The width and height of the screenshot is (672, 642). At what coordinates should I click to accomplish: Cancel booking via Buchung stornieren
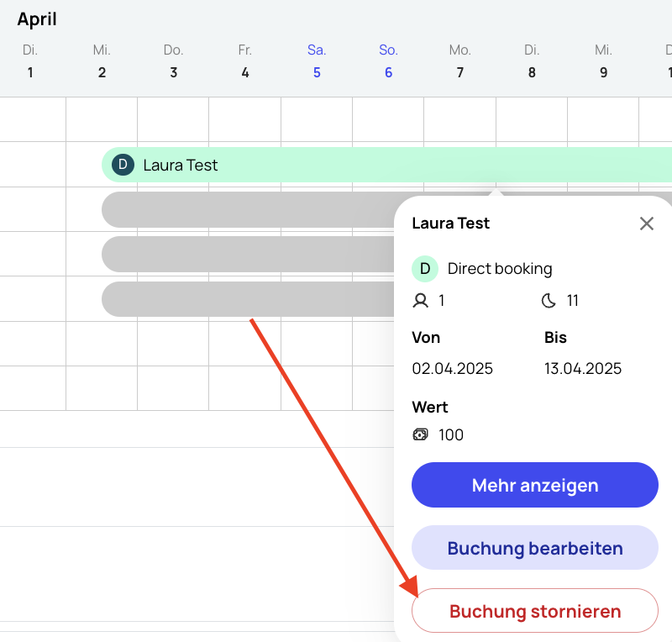[x=535, y=611]
